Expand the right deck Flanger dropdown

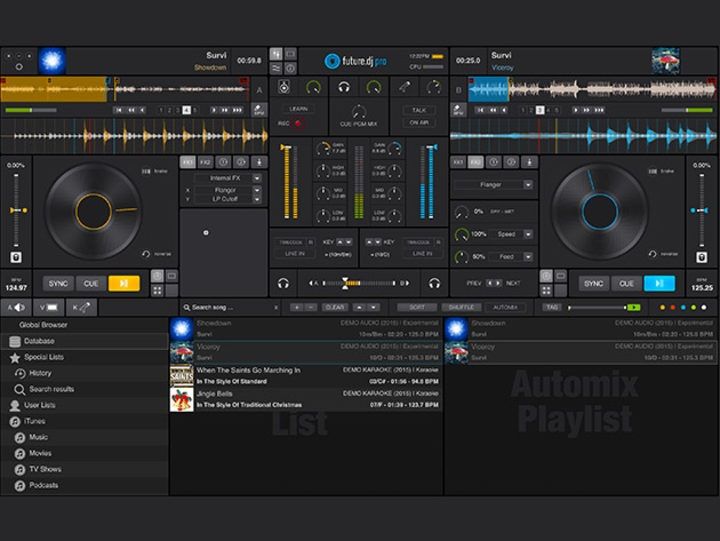[x=528, y=185]
